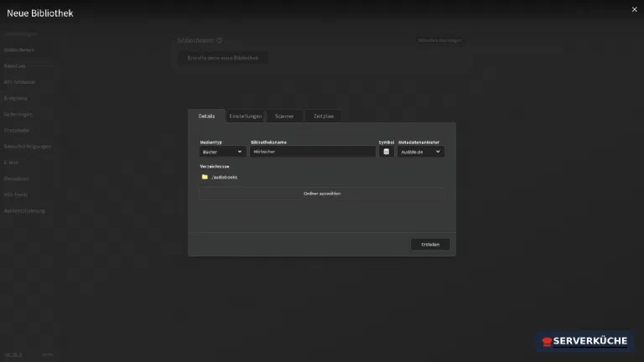The image size is (644, 362).
Task: Open E-Mail in the sidebar
Action: [12, 162]
